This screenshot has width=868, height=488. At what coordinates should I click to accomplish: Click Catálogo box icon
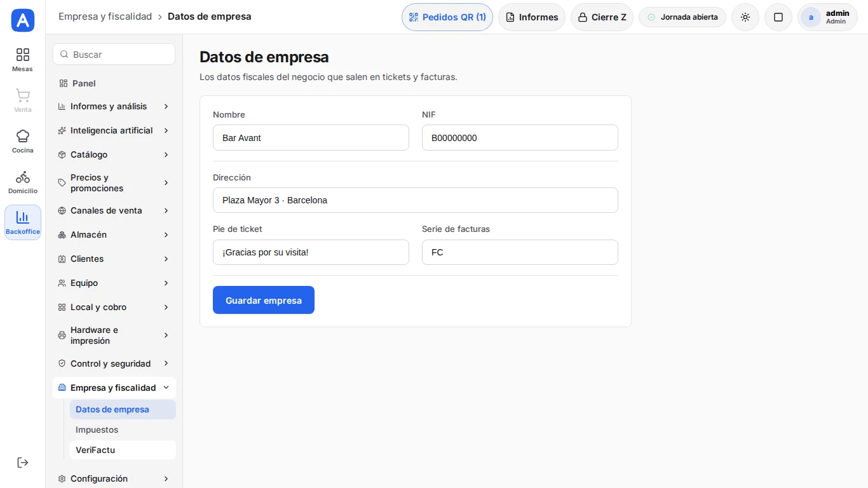click(x=62, y=154)
